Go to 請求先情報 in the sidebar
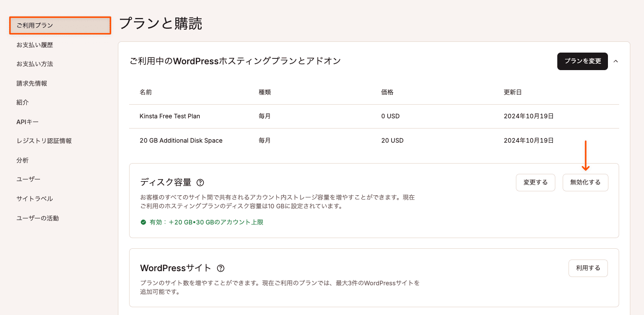This screenshot has height=315, width=644. 32,83
